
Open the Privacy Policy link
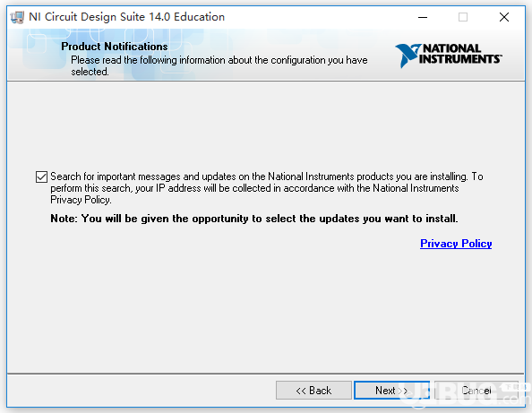point(456,244)
